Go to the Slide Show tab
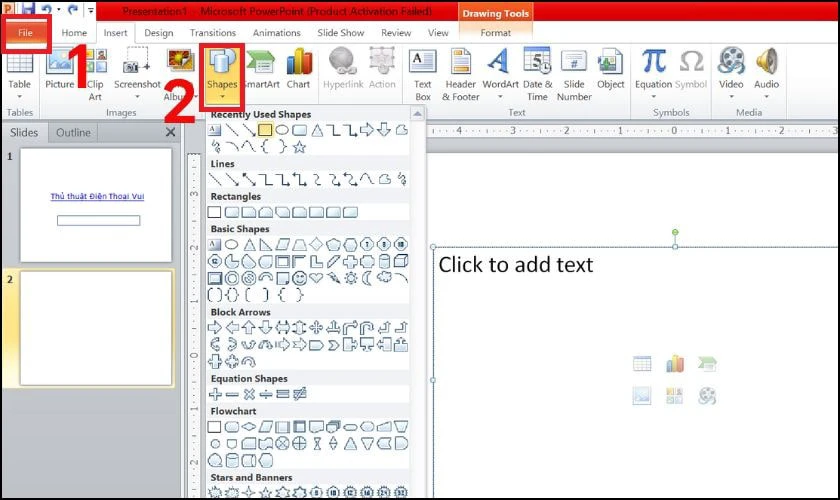 click(x=341, y=33)
